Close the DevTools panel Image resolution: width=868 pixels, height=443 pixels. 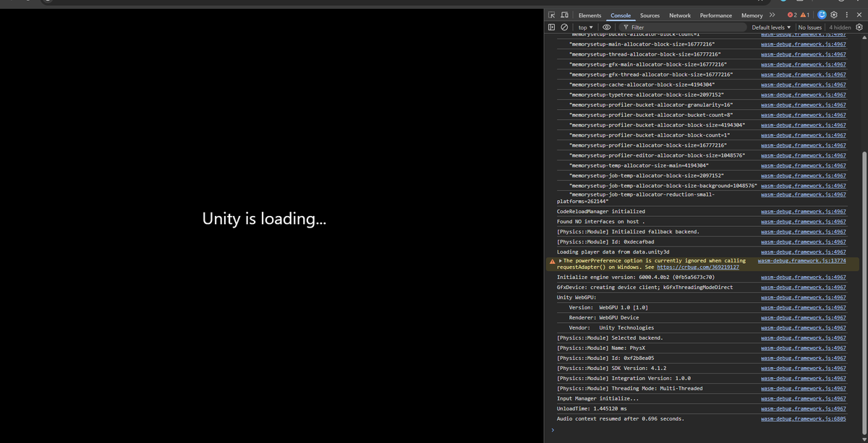859,15
